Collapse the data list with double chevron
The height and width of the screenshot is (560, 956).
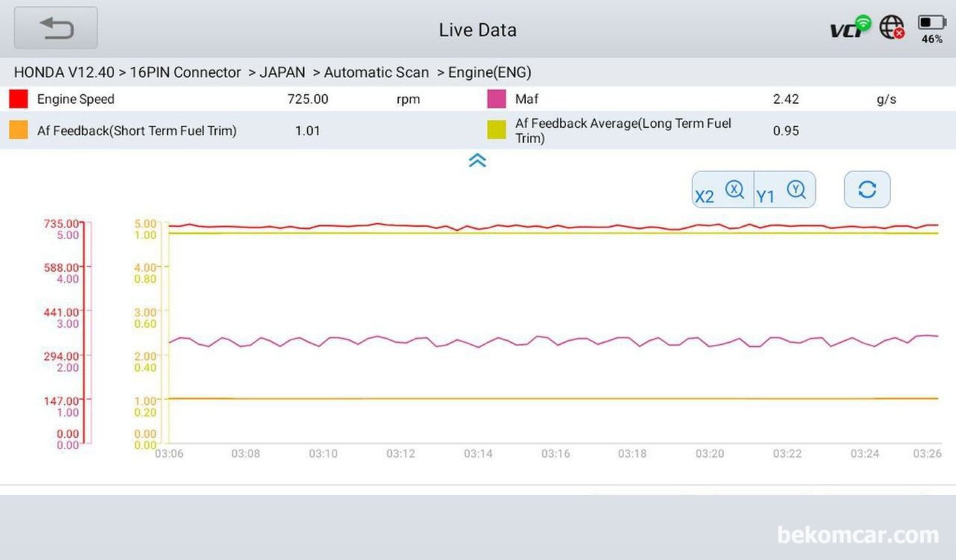477,160
